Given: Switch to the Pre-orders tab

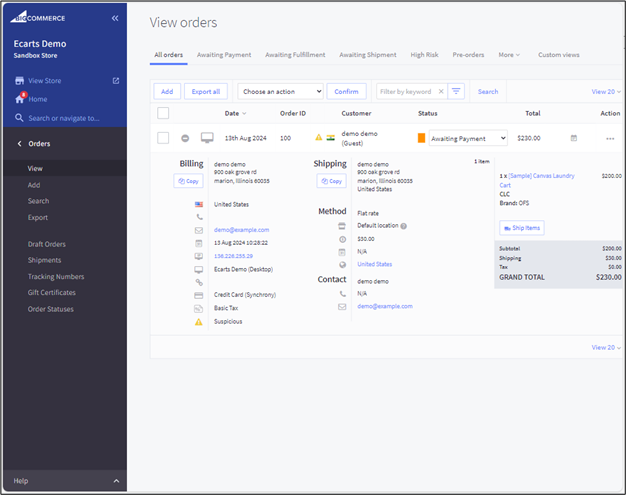Looking at the screenshot, I should (x=468, y=55).
